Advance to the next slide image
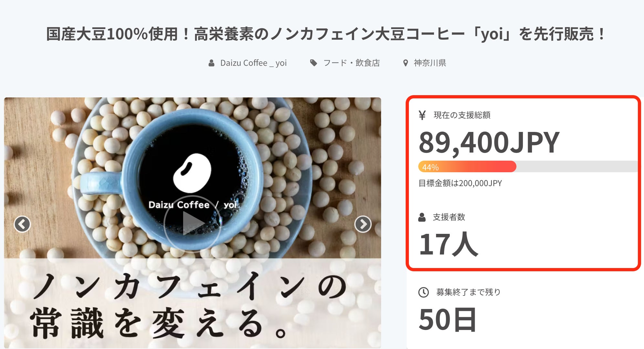The image size is (644, 349). [x=363, y=224]
